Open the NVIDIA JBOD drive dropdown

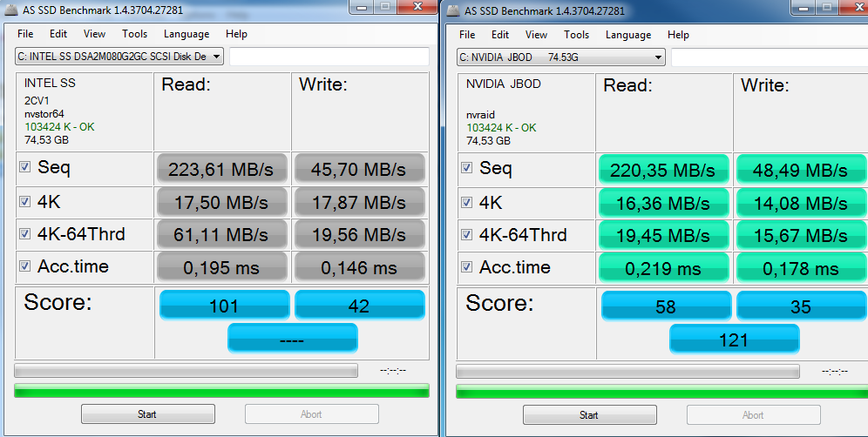tap(560, 57)
